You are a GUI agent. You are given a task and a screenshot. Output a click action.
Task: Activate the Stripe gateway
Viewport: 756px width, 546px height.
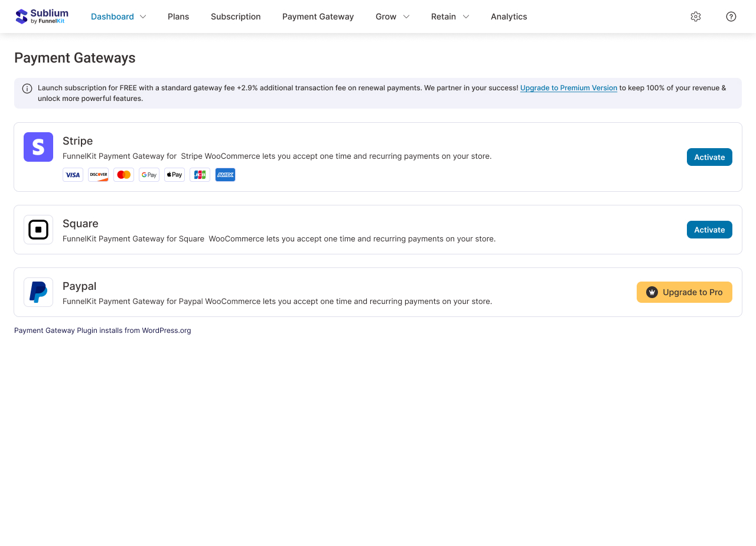pos(709,157)
